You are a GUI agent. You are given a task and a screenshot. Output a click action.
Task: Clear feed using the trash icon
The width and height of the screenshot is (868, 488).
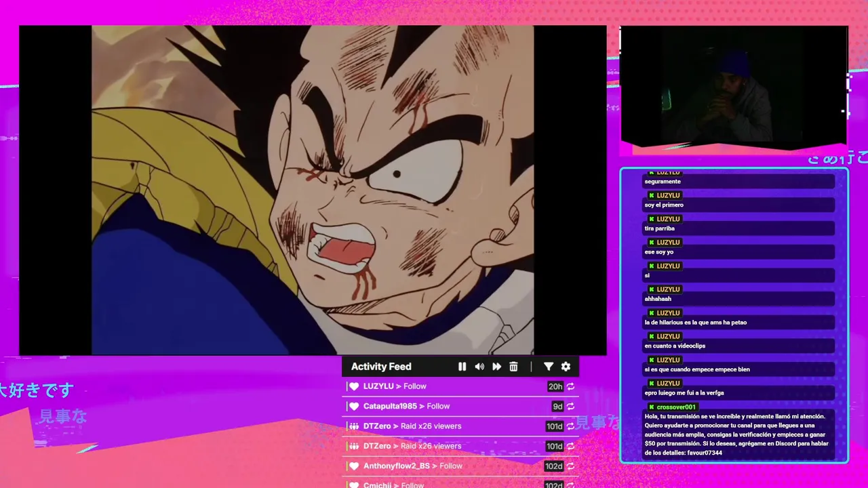pyautogui.click(x=513, y=367)
